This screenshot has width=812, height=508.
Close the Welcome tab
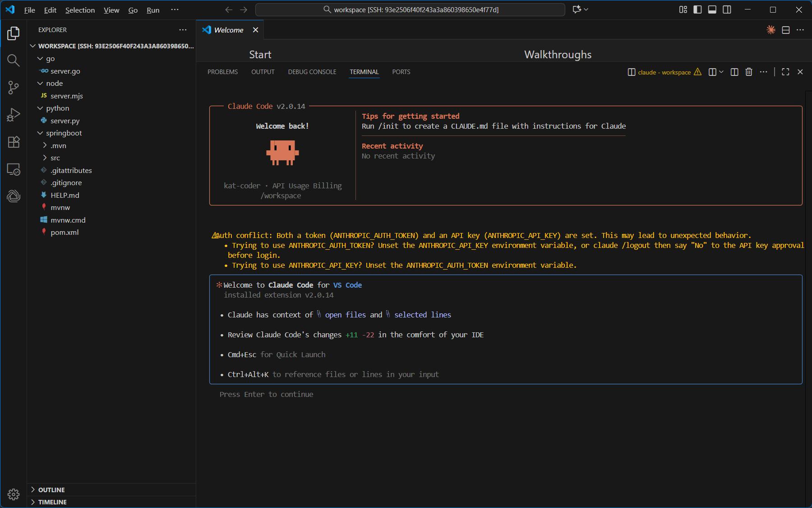point(255,30)
